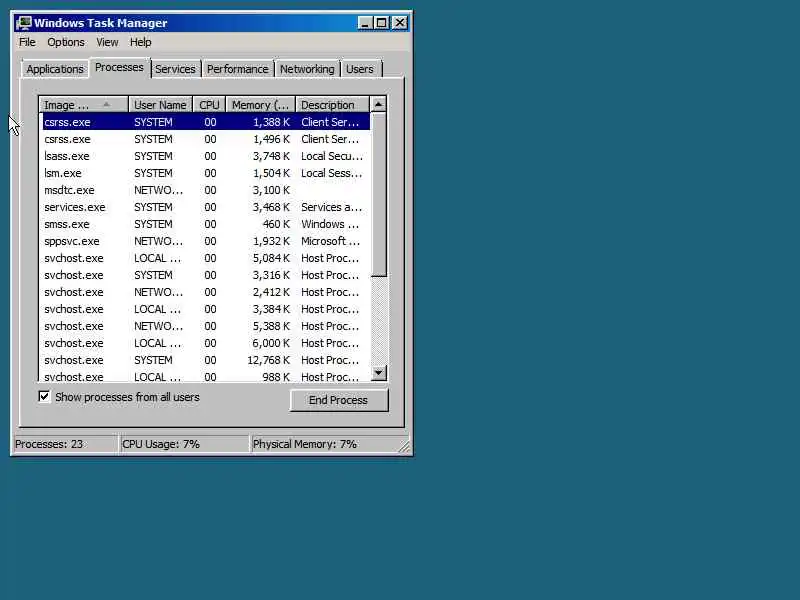800x600 pixels.
Task: Select svchost.exe row with 5,388 K memory
Action: (206, 326)
